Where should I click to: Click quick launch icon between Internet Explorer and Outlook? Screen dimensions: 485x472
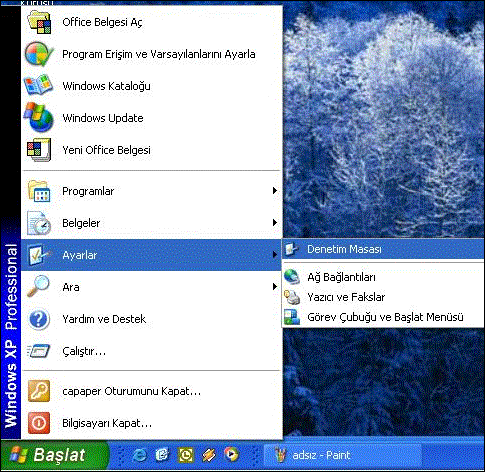coord(162,455)
